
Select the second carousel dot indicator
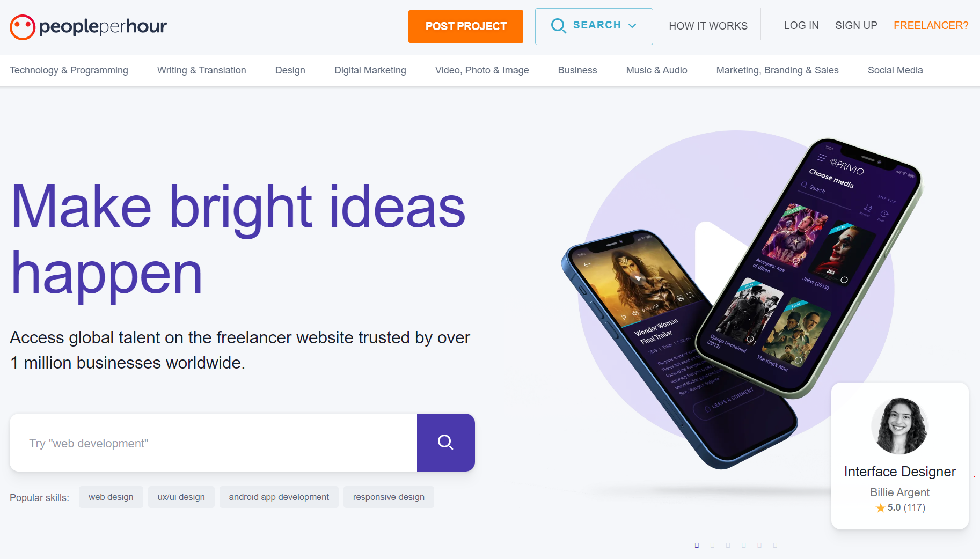712,545
